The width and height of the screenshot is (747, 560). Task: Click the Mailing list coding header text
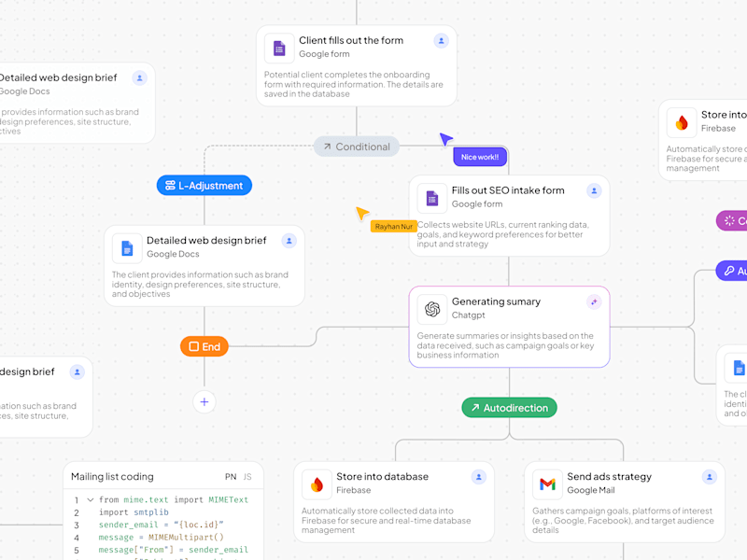coord(112,477)
